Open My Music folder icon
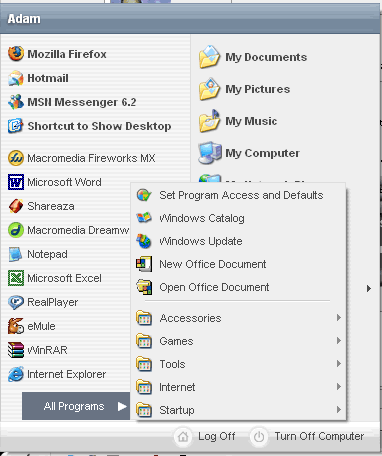The image size is (382, 456). (209, 121)
